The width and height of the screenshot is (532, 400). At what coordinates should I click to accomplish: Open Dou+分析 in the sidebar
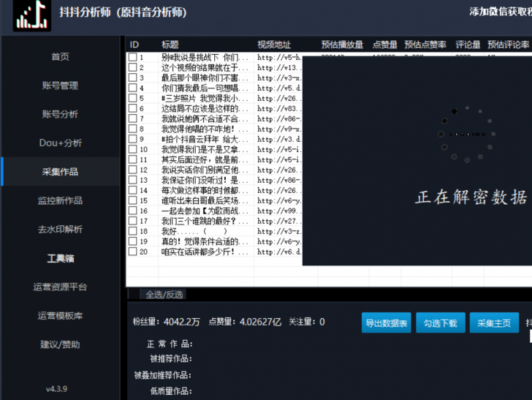point(60,143)
